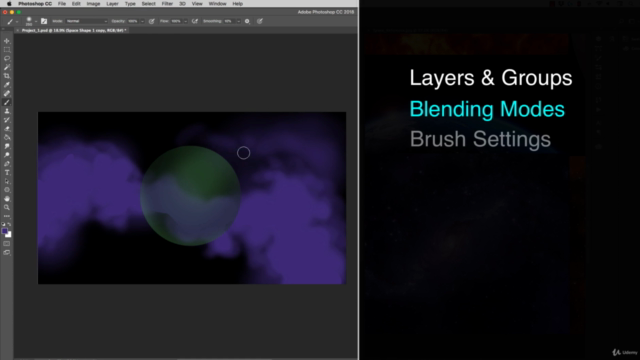Toggle pressure for opacity button
This screenshot has height=360, width=640.
pos(152,21)
